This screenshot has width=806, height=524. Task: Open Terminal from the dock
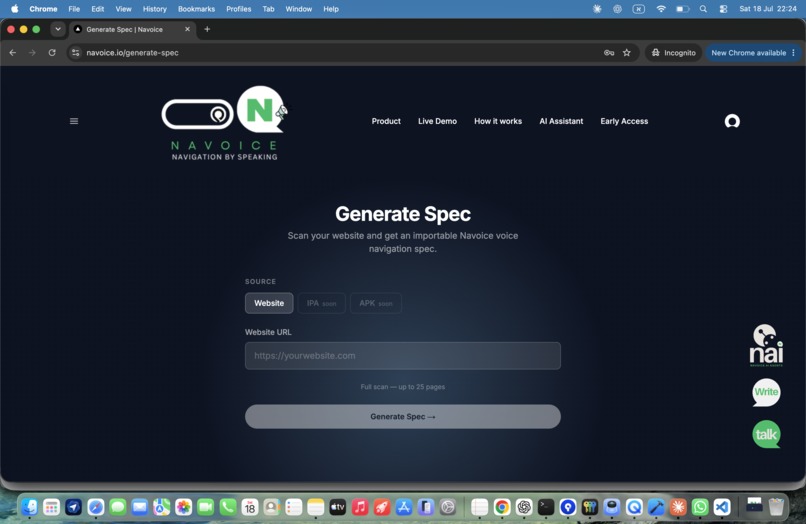coord(546,507)
